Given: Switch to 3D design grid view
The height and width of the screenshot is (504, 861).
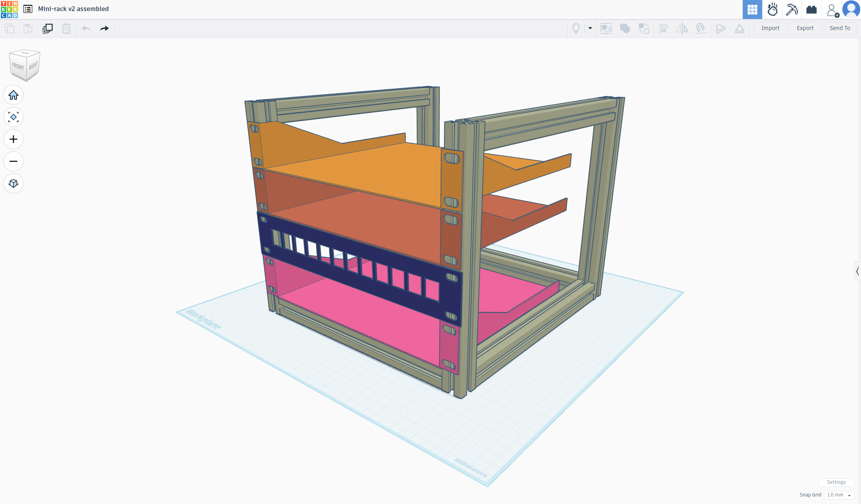Looking at the screenshot, I should point(752,9).
